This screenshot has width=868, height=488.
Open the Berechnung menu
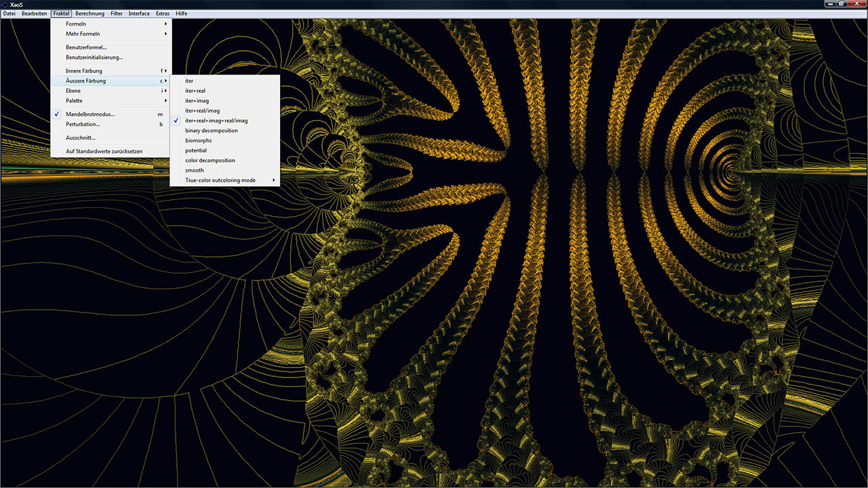coord(90,14)
